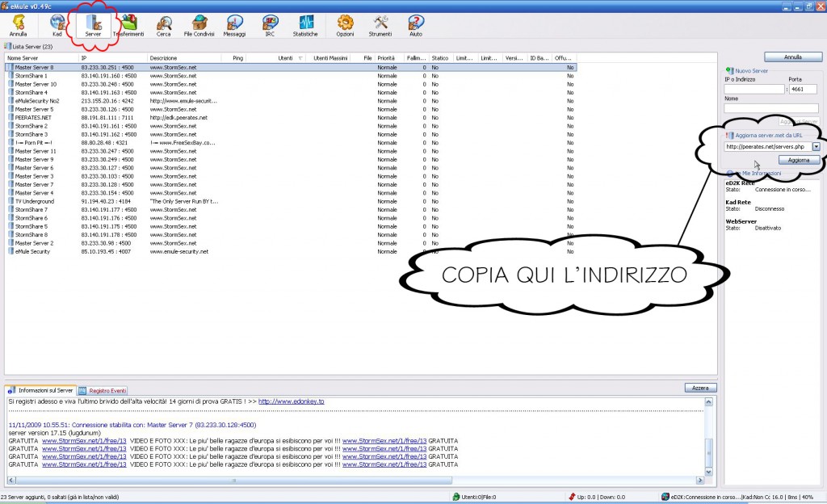
Task: Select the eMuleSecurity No2 server row
Action: point(291,101)
